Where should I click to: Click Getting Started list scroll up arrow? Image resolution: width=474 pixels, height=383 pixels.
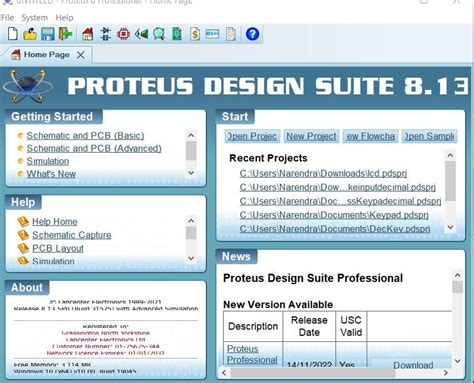(191, 135)
